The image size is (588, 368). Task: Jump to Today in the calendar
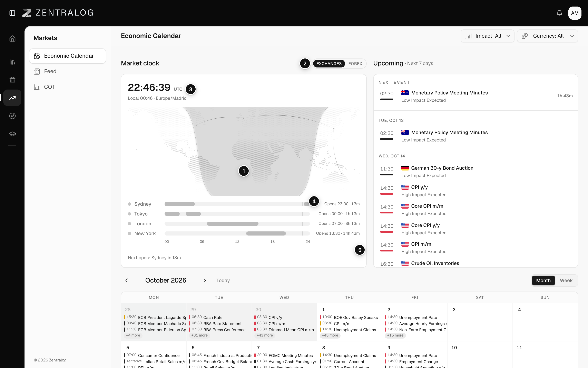point(223,280)
